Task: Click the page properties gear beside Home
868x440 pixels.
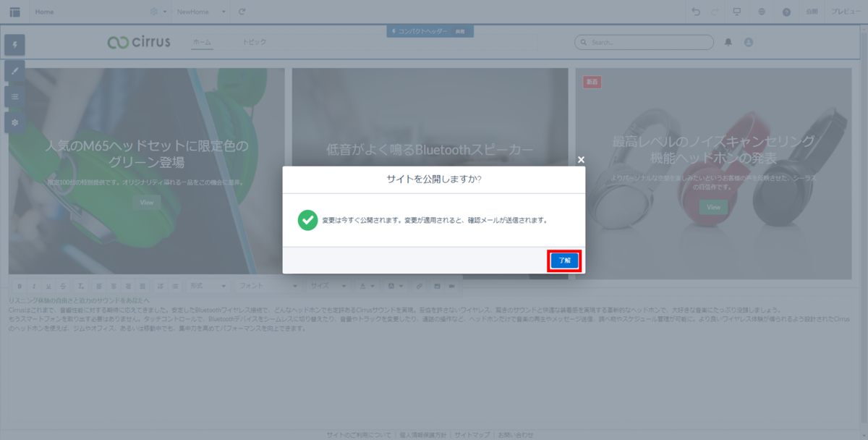Action: click(153, 12)
